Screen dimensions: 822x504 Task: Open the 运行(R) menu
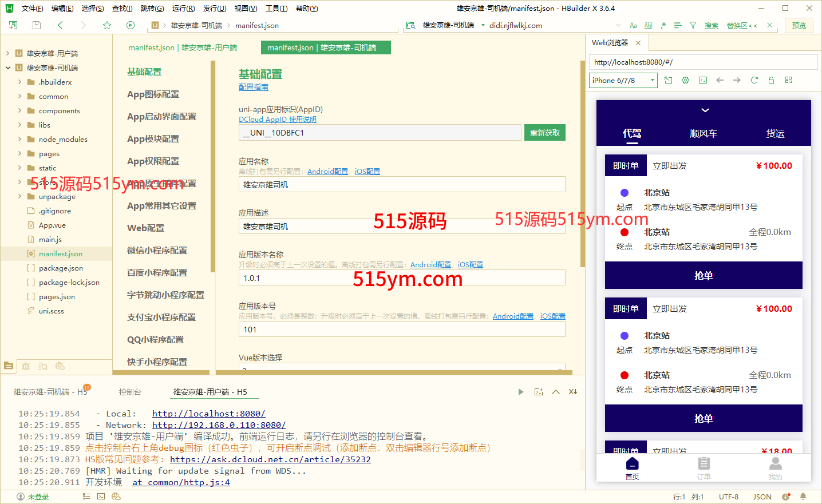(183, 9)
